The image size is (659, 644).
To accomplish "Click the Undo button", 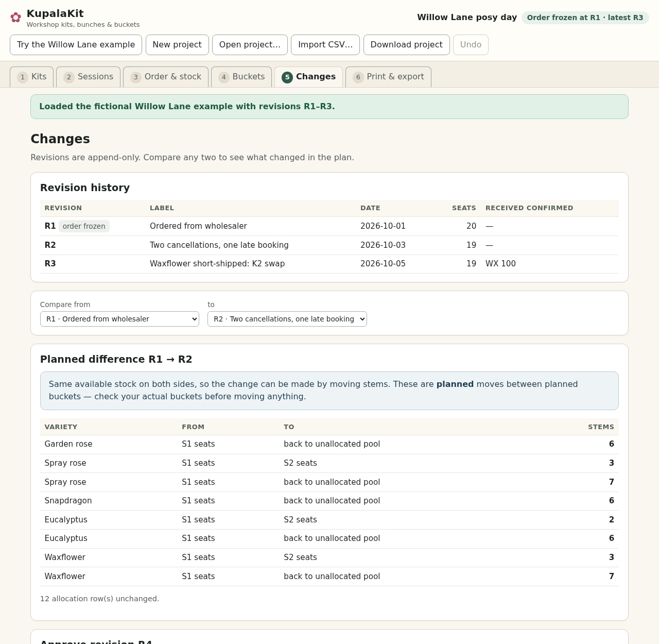I will (x=471, y=45).
